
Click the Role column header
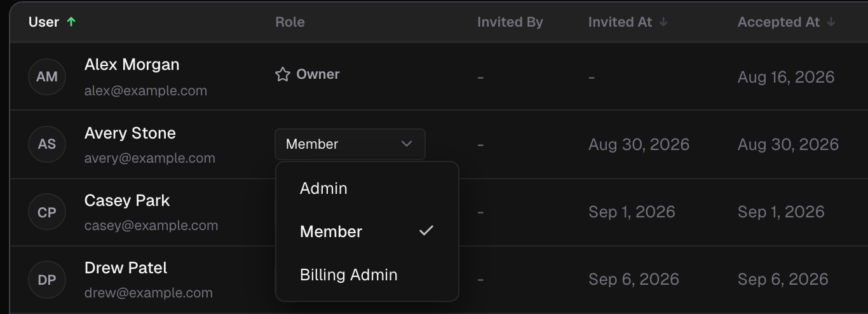(x=290, y=22)
